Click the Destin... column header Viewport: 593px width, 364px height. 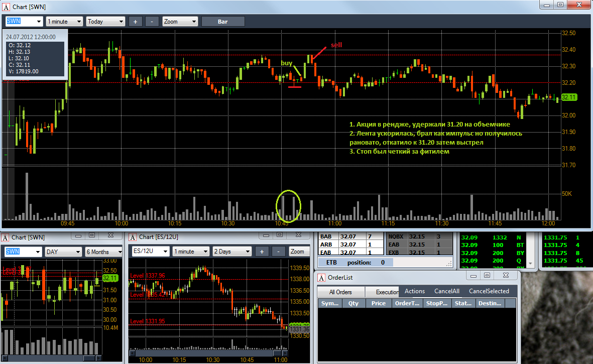coord(490,303)
